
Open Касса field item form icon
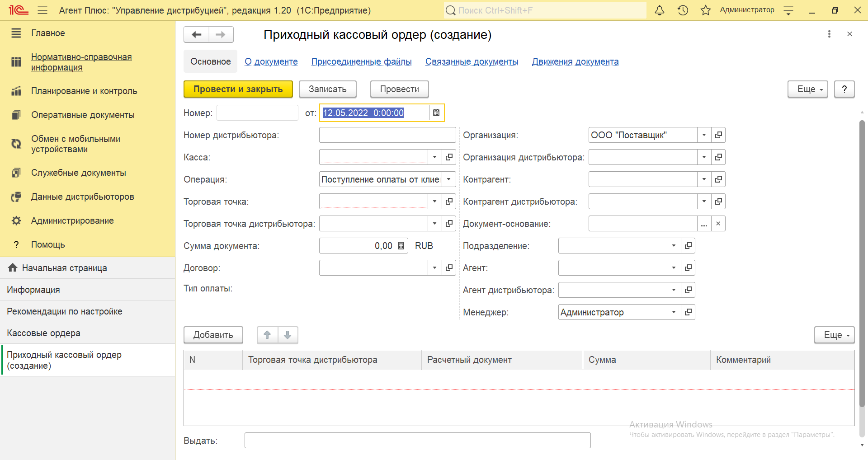coord(449,157)
